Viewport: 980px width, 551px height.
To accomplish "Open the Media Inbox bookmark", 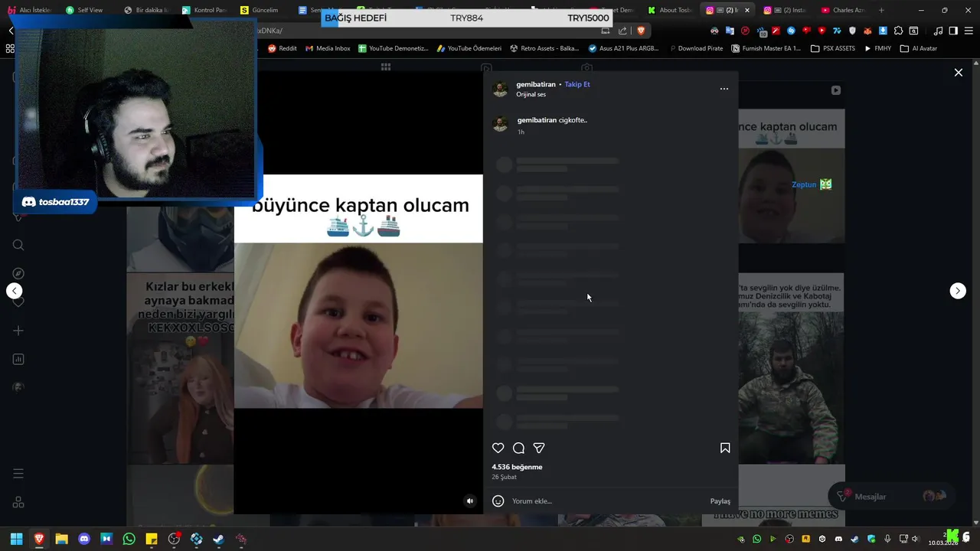I will [328, 48].
